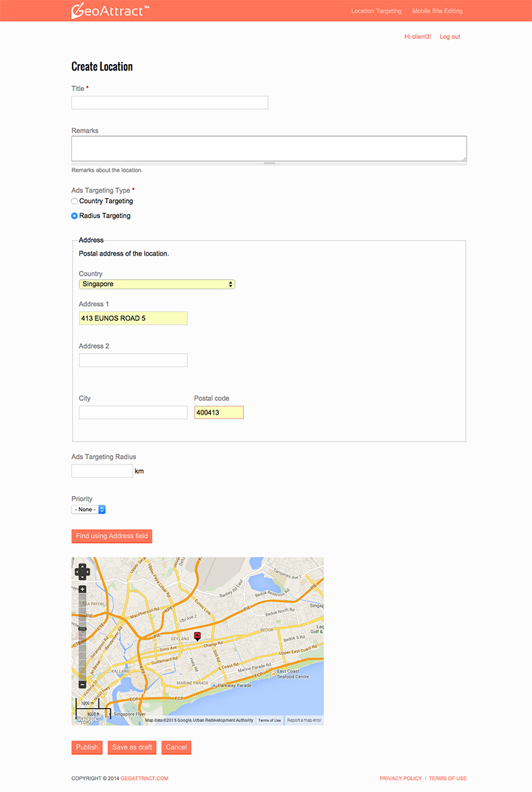Click the 'Create Location' heading
The height and width of the screenshot is (792, 532).
[102, 67]
